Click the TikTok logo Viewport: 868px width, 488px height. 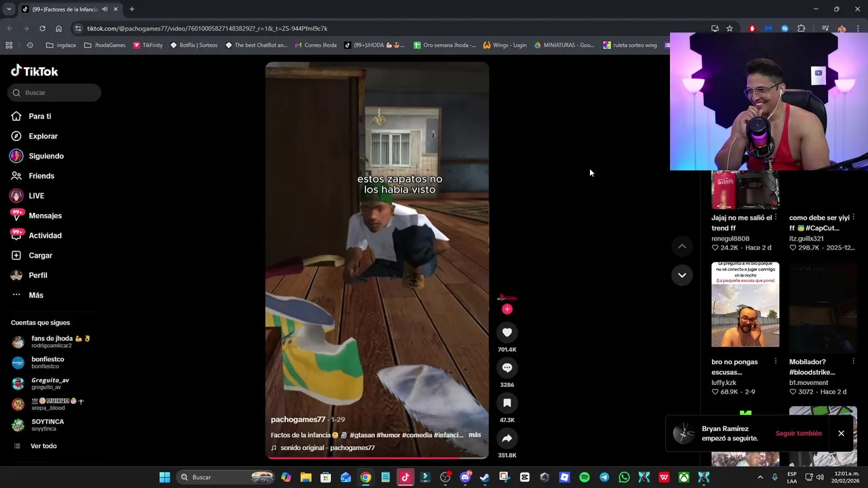click(35, 71)
